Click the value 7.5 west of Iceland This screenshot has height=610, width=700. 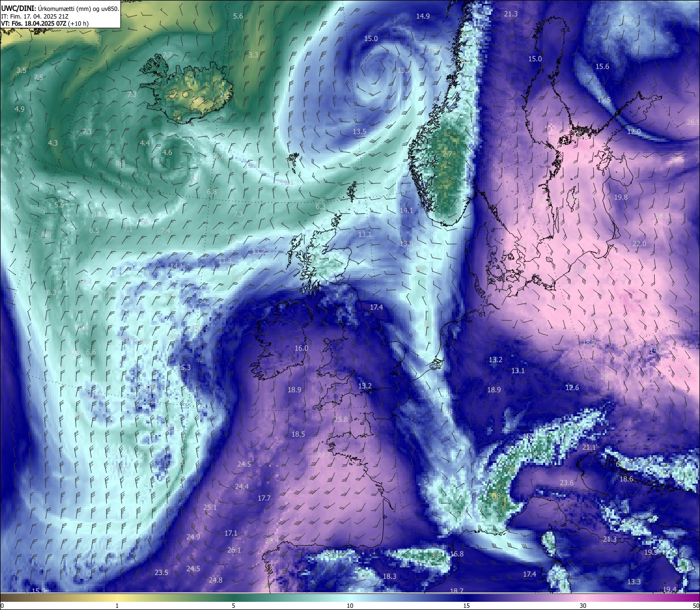coord(38,78)
